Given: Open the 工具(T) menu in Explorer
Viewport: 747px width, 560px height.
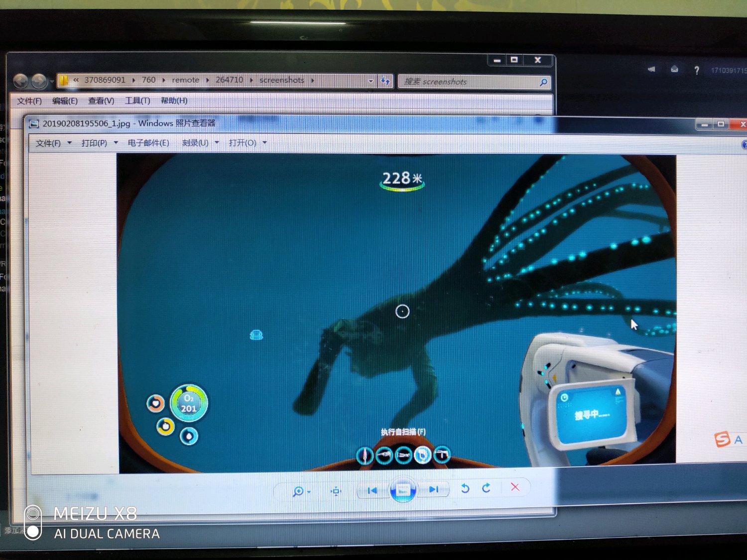Looking at the screenshot, I should tap(137, 101).
